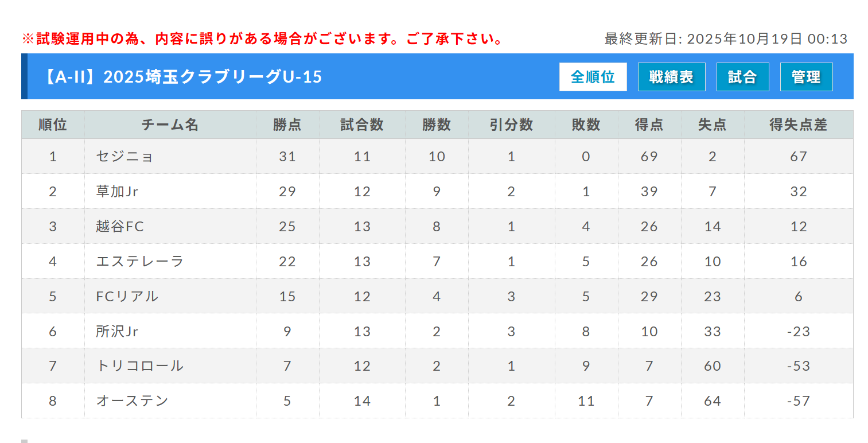The image size is (868, 443).
Task: Click the 得失点差 column header
Action: tap(798, 125)
